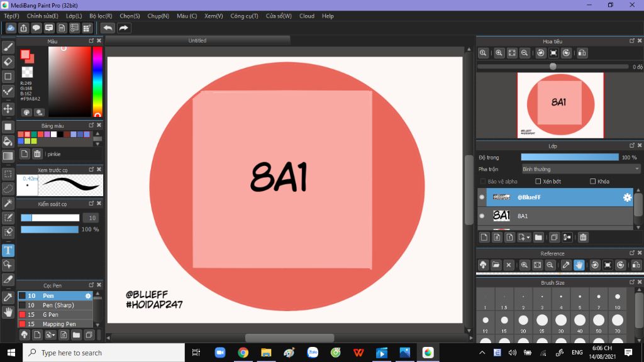The height and width of the screenshot is (362, 644).
Task: Click the canvas horizontal scrollbar
Action: click(289, 337)
